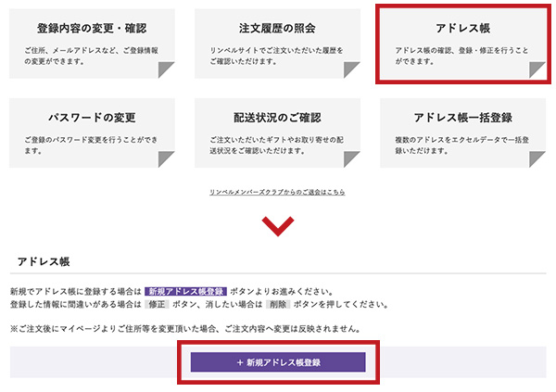Open the 配送状況のご確認 card

pos(277,133)
